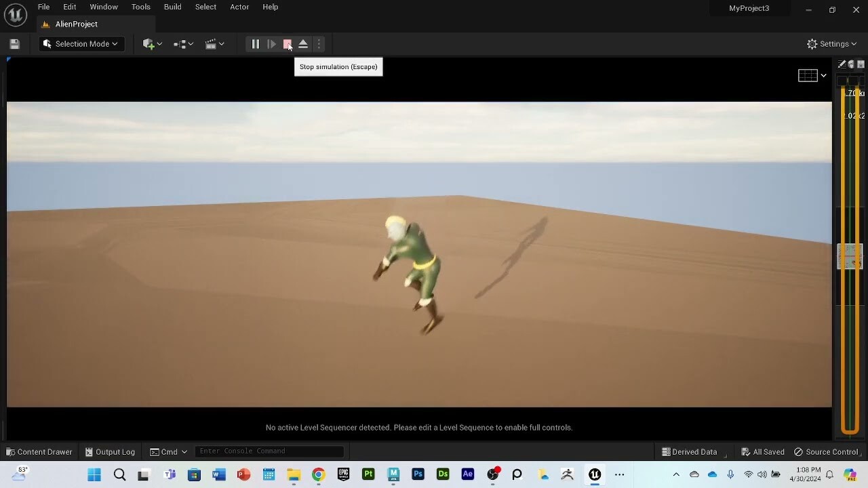The width and height of the screenshot is (868, 488).
Task: Click the Enter Console Command field
Action: pos(269,451)
